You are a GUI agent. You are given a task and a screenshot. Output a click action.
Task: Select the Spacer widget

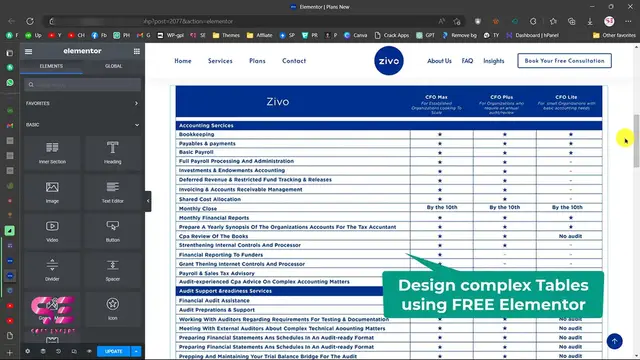point(113,270)
